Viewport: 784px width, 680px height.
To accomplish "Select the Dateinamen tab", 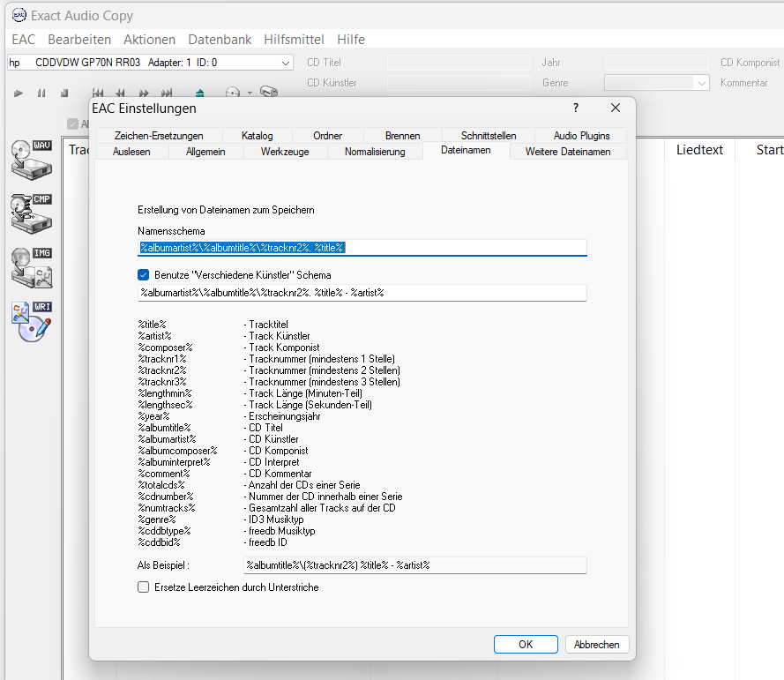I will click(x=466, y=150).
